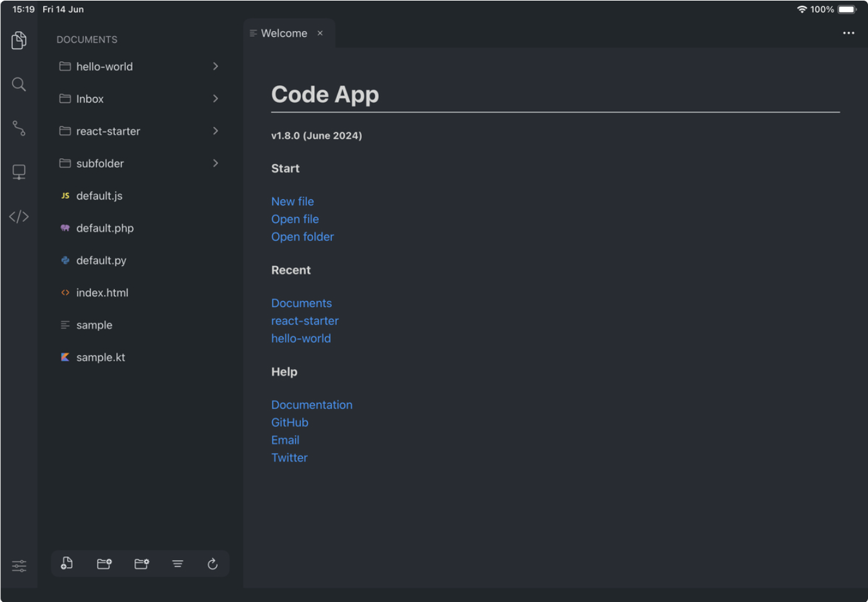Image resolution: width=868 pixels, height=602 pixels.
Task: Open the code brackets panel icon
Action: (19, 216)
